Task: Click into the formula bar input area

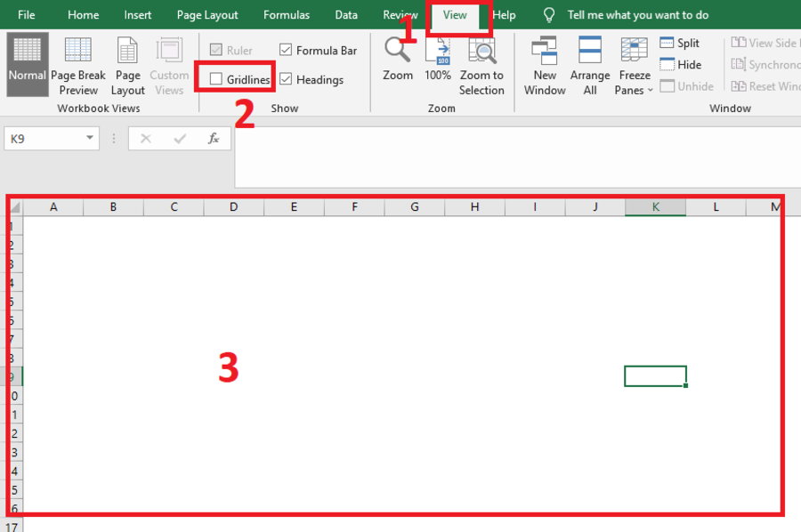Action: pyautogui.click(x=517, y=157)
